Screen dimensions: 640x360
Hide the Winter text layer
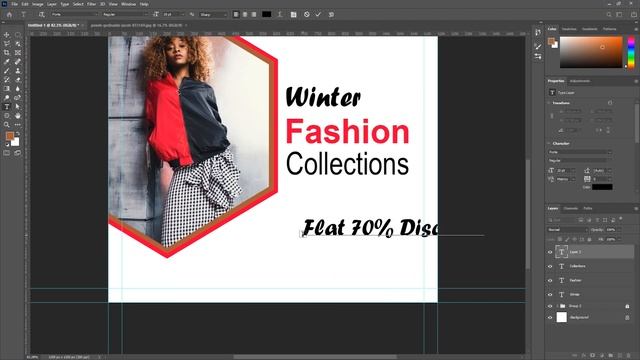click(550, 294)
